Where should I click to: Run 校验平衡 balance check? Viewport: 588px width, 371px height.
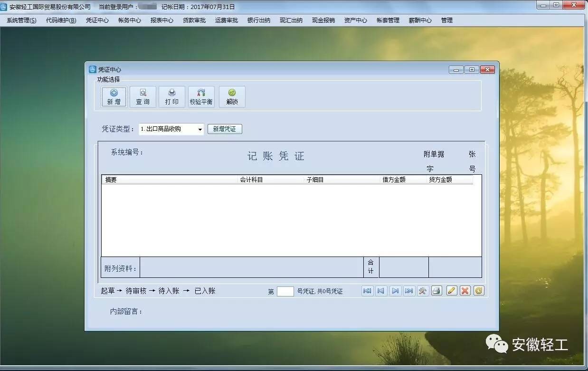coord(201,97)
